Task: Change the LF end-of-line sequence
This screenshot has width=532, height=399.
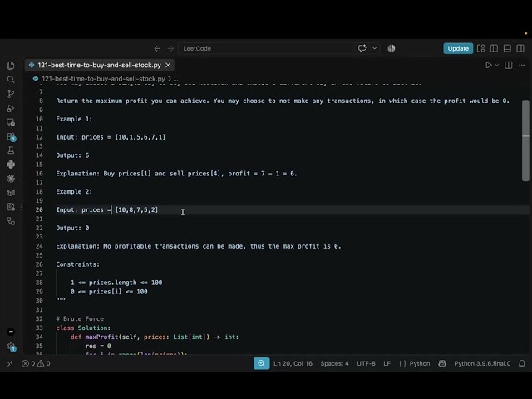Action: pyautogui.click(x=387, y=363)
